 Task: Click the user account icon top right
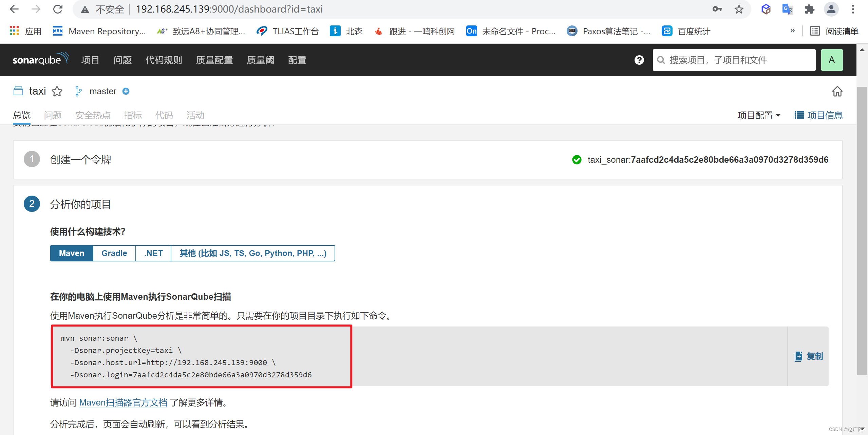tap(832, 60)
